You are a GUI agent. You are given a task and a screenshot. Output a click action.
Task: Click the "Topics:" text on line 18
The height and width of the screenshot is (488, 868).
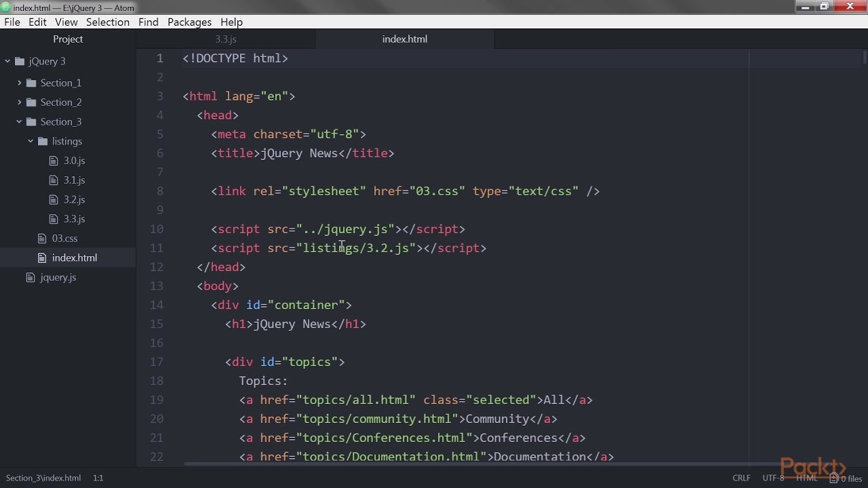click(x=264, y=381)
